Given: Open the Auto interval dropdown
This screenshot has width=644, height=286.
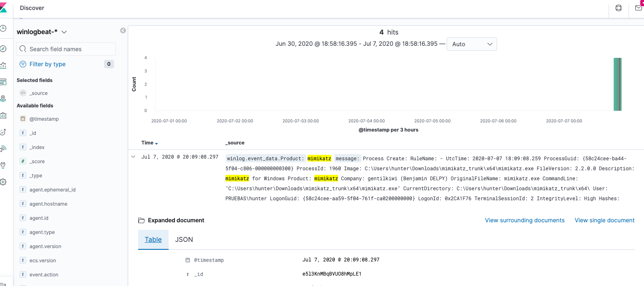Looking at the screenshot, I should pyautogui.click(x=471, y=44).
